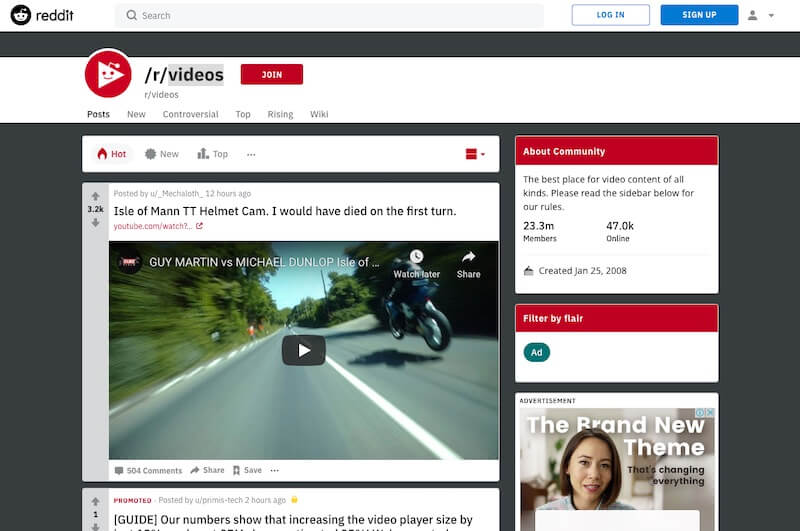Close the advertisement with X icon
The width and height of the screenshot is (800, 531).
(710, 412)
